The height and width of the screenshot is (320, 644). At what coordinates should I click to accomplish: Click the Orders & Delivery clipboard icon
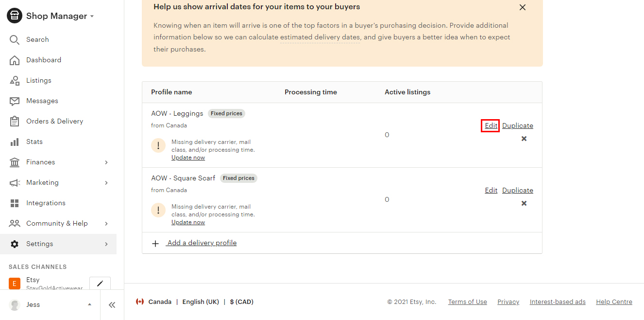click(15, 121)
